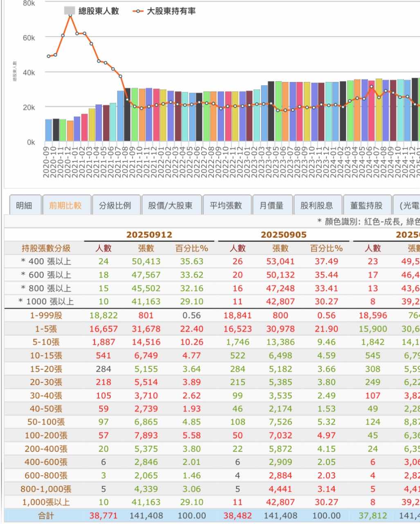Click the 10-15張 row label
Screen dimensions: 420x524
point(46,355)
